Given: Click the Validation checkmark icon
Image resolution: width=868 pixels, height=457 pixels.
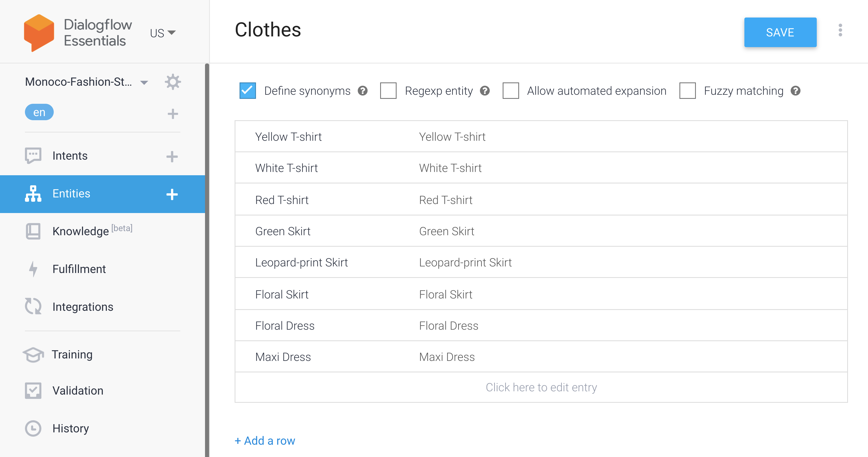Looking at the screenshot, I should [33, 391].
